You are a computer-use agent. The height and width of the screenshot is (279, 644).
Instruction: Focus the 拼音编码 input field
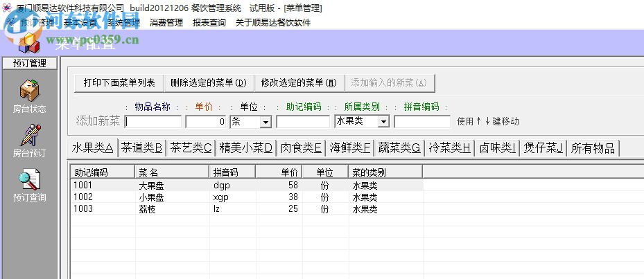422,122
